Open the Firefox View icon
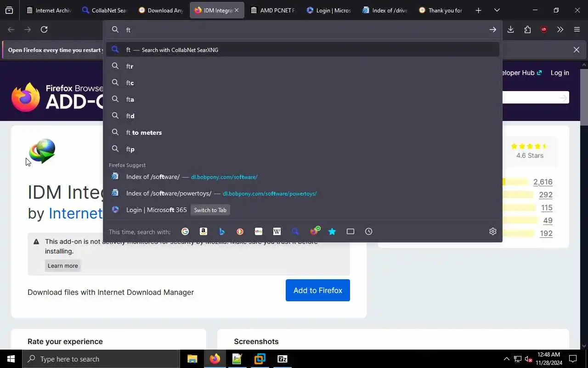Viewport: 588px width, 368px height. [9, 10]
